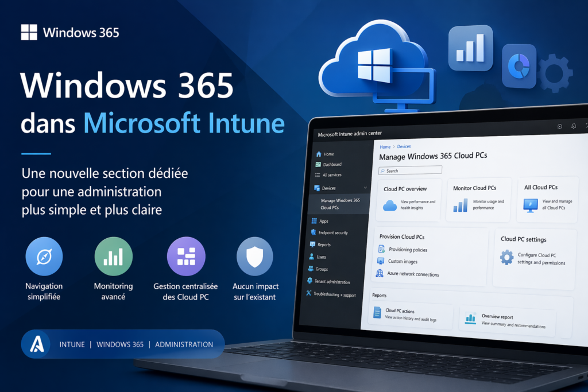Screen dimensions: 588x392
Task: Open Provisioning policies link
Action: pyautogui.click(x=408, y=250)
